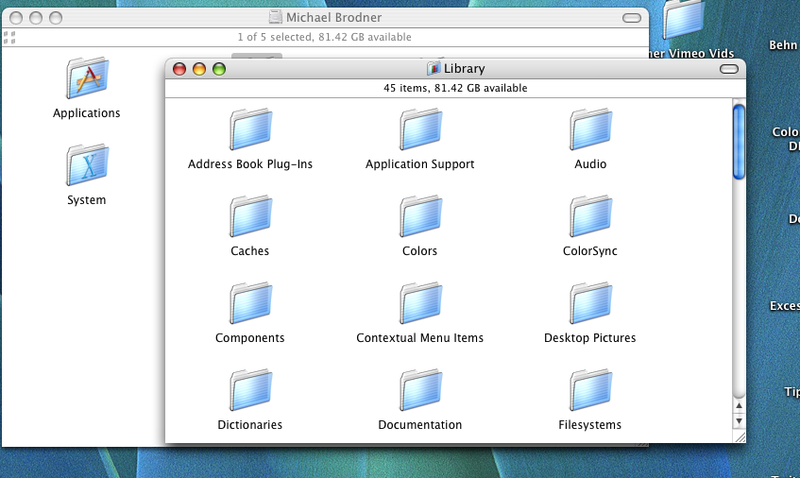Open the Address Book Plug-Ins folder

250,130
